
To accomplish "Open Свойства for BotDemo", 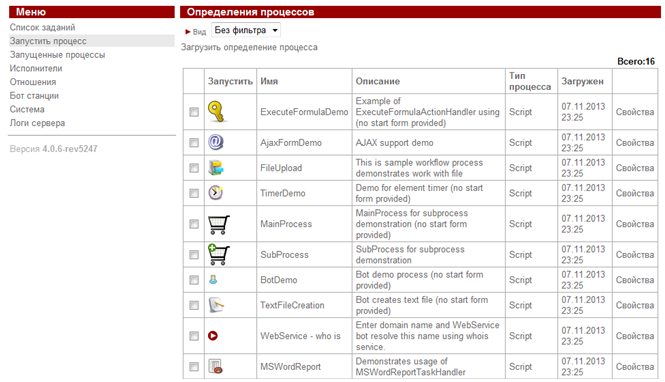I will (x=635, y=280).
